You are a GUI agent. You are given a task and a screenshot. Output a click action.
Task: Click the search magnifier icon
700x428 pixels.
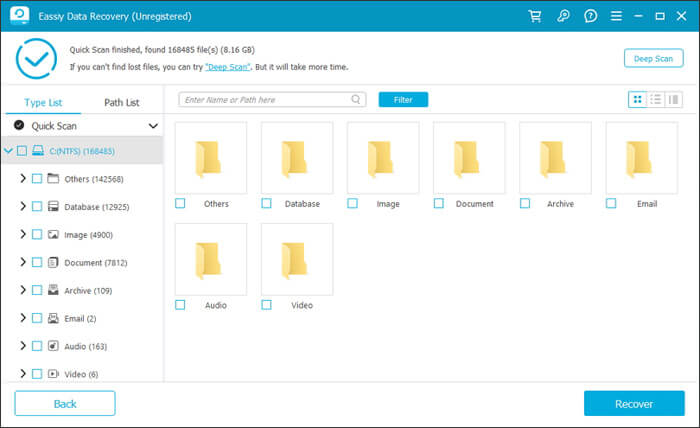click(x=356, y=100)
